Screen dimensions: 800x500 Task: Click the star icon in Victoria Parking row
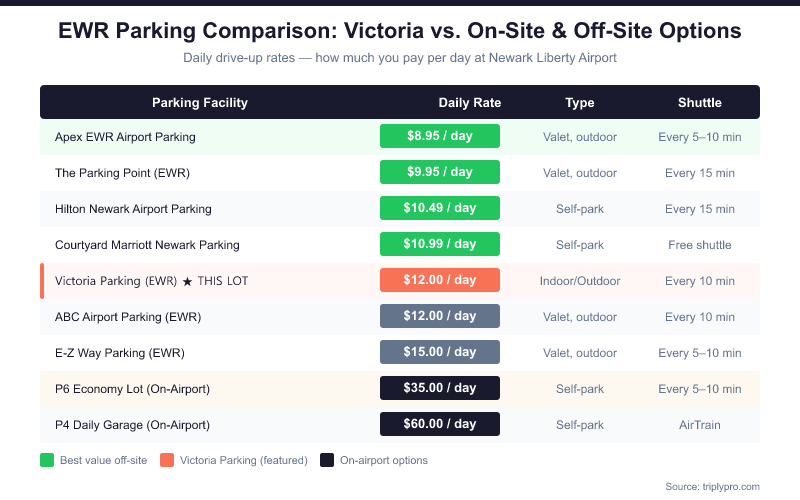tap(187, 281)
